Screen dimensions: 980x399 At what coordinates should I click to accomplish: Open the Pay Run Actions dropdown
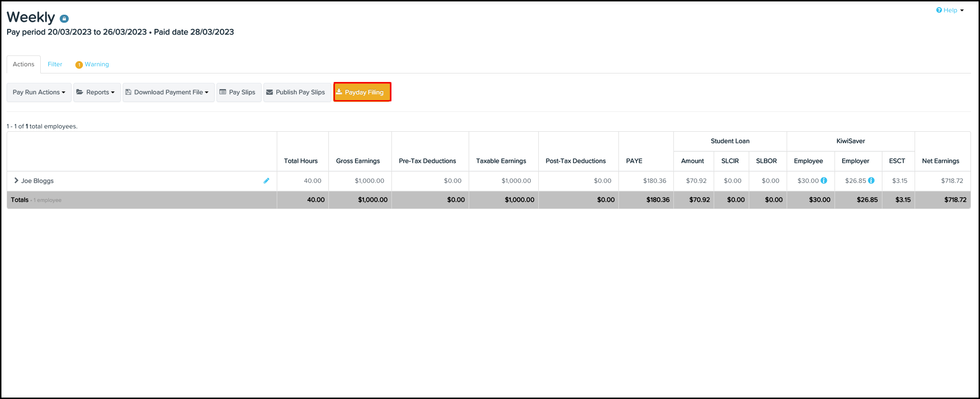point(39,92)
